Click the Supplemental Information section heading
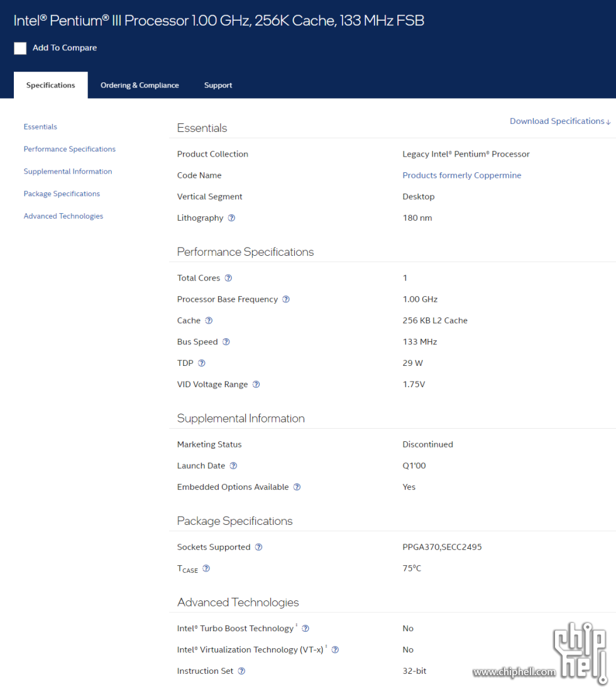 click(241, 418)
